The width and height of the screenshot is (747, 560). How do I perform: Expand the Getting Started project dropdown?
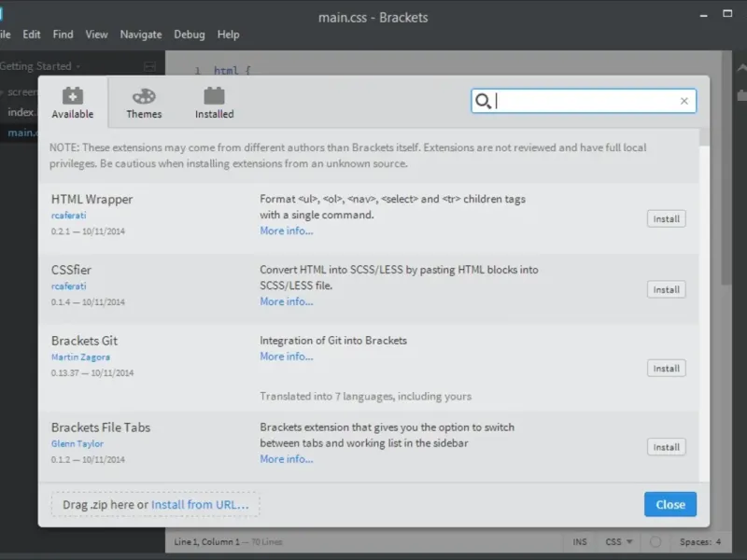point(40,66)
